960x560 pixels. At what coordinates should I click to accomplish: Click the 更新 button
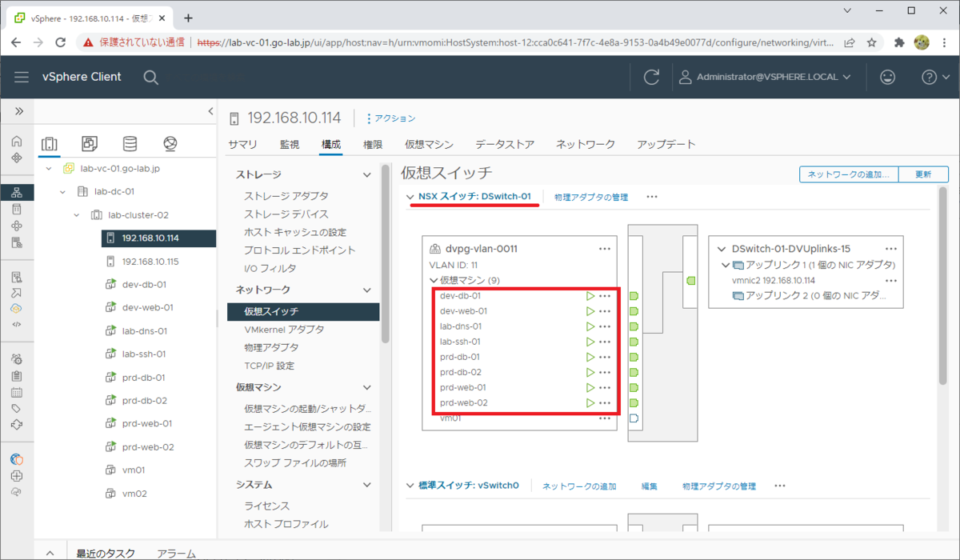point(923,174)
